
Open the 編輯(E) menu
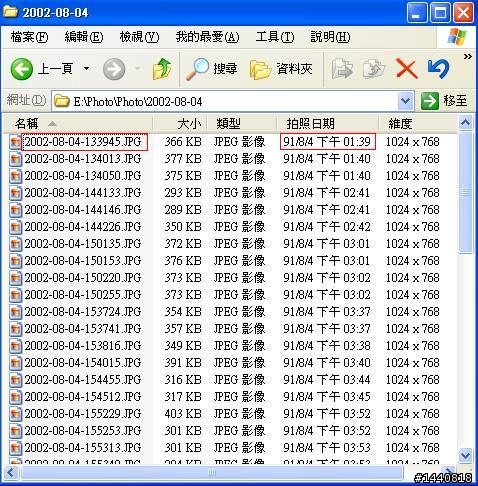pyautogui.click(x=84, y=37)
